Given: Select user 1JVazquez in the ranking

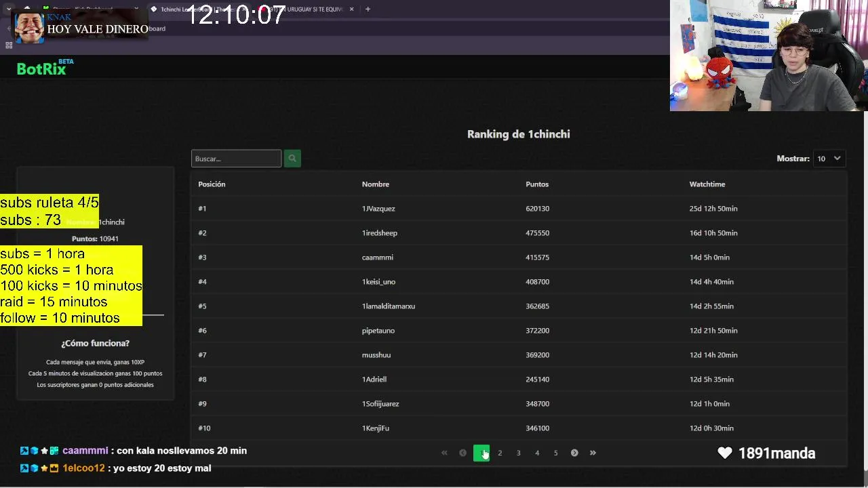Looking at the screenshot, I should click(378, 209).
